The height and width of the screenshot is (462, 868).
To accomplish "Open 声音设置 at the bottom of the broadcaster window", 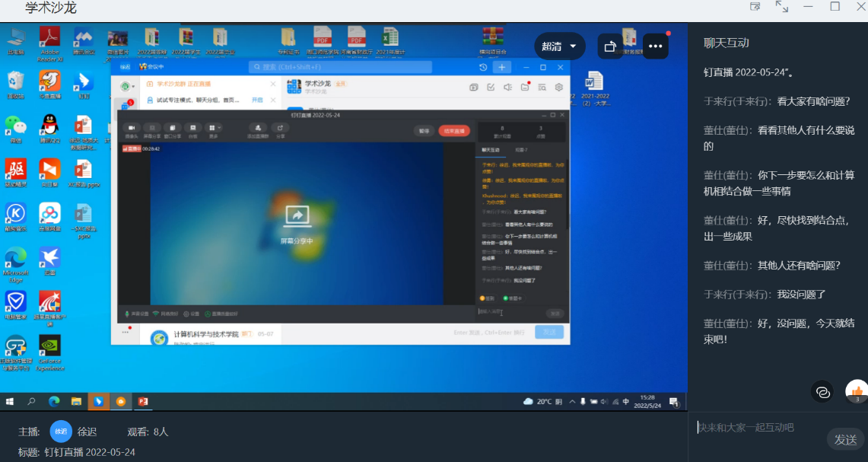I will (137, 314).
